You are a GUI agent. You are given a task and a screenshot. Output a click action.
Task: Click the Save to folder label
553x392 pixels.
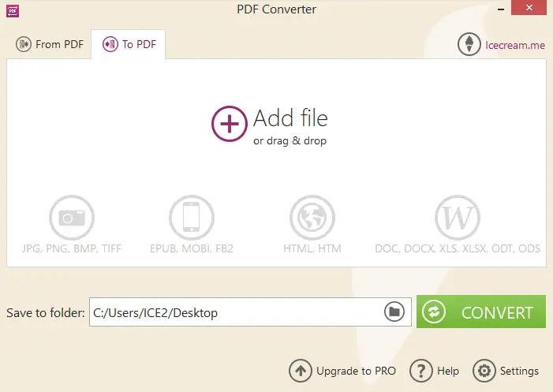[46, 312]
